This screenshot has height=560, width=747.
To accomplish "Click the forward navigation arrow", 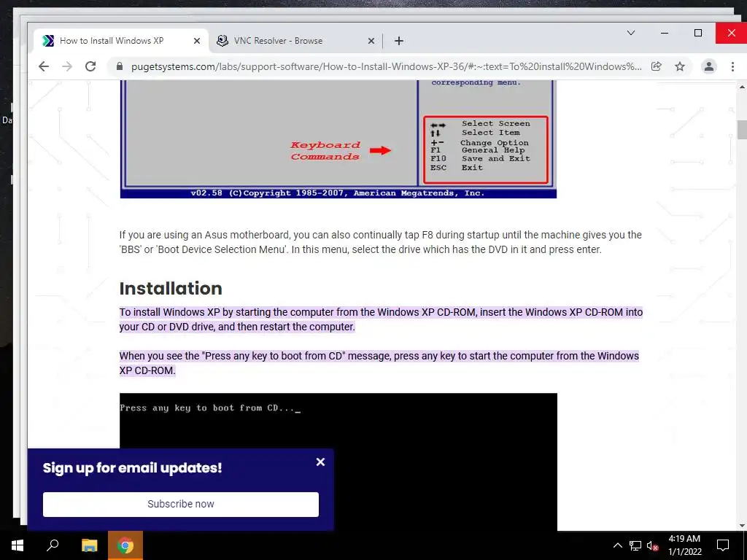I will [67, 66].
